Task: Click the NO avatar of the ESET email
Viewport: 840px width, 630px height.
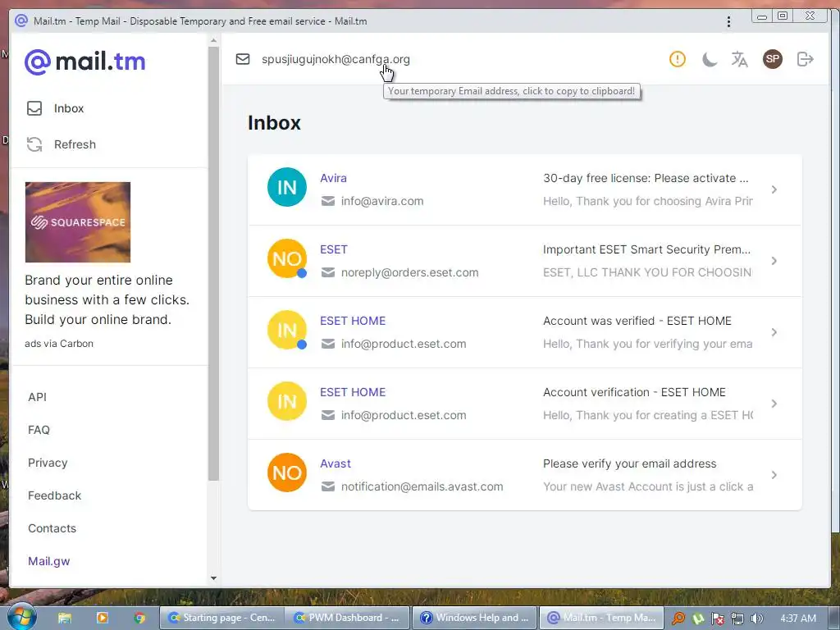Action: click(287, 258)
